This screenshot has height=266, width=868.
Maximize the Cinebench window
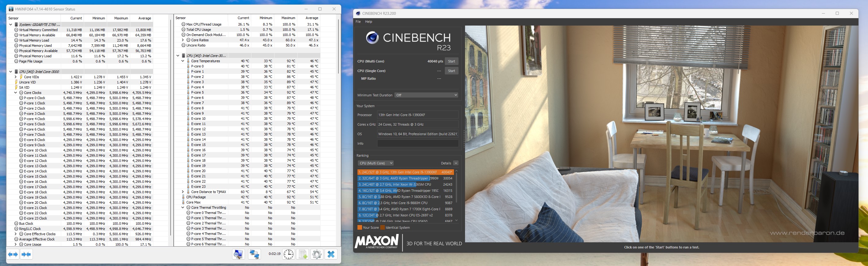click(837, 14)
